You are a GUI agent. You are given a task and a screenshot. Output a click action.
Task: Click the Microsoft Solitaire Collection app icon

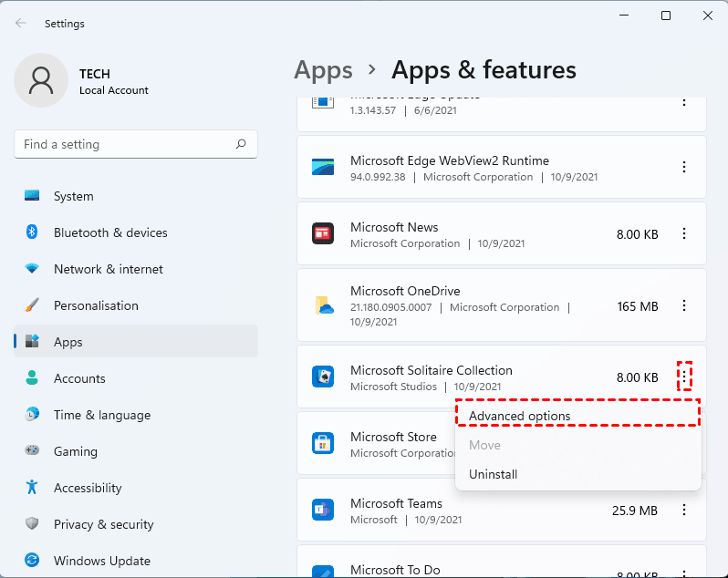323,377
